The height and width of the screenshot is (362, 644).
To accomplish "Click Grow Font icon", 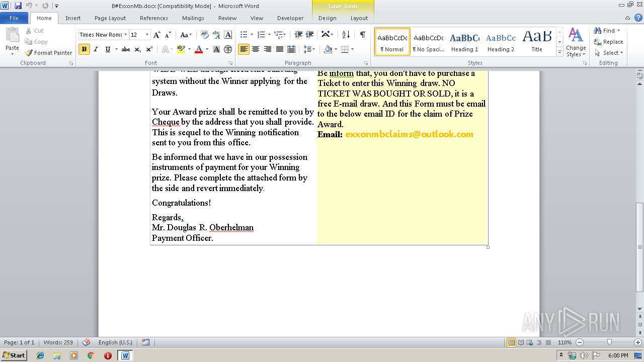I will click(x=157, y=35).
